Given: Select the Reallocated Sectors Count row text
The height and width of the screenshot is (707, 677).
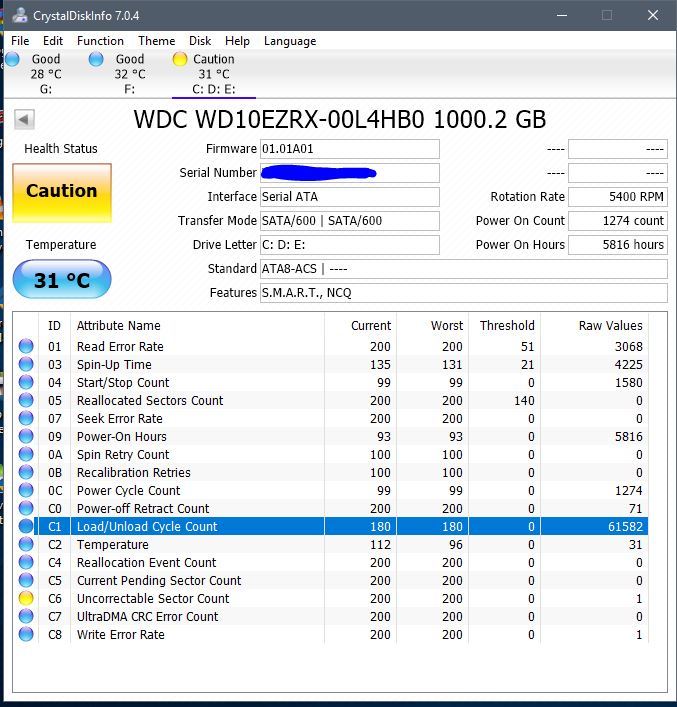Looking at the screenshot, I should [150, 400].
